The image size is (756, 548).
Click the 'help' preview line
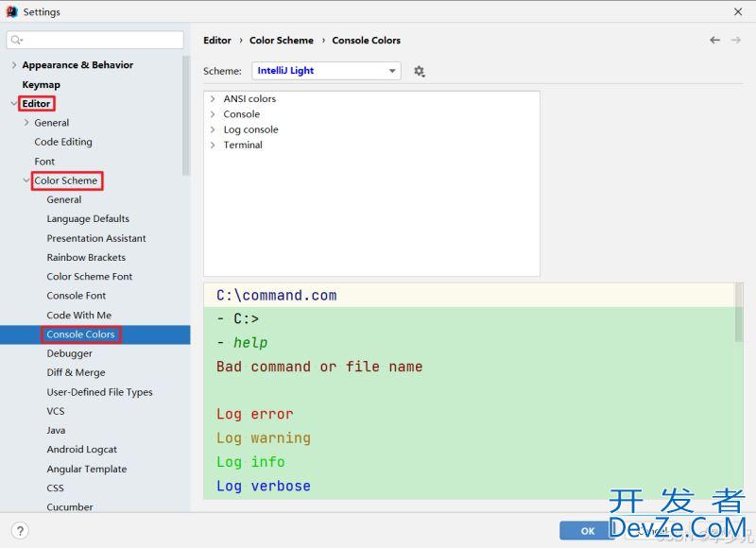(x=250, y=343)
